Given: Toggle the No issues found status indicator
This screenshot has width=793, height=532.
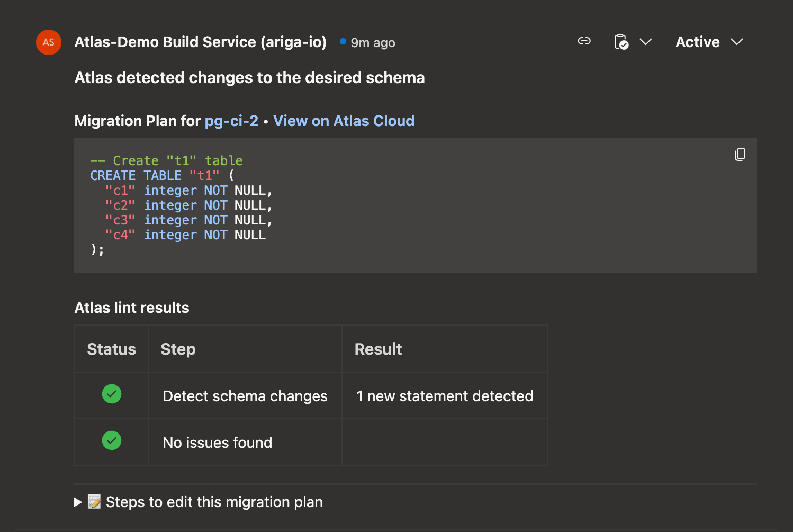Looking at the screenshot, I should 111,440.
